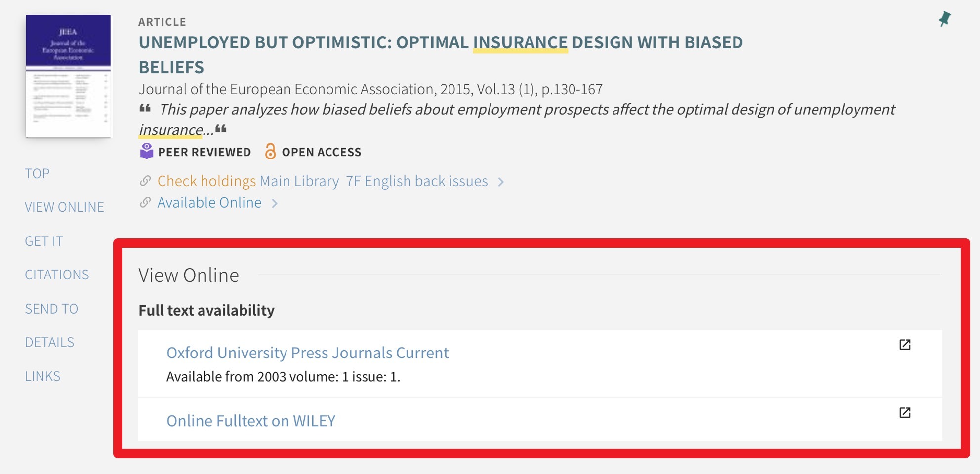Open Online Fulltext on WILEY link

(251, 421)
